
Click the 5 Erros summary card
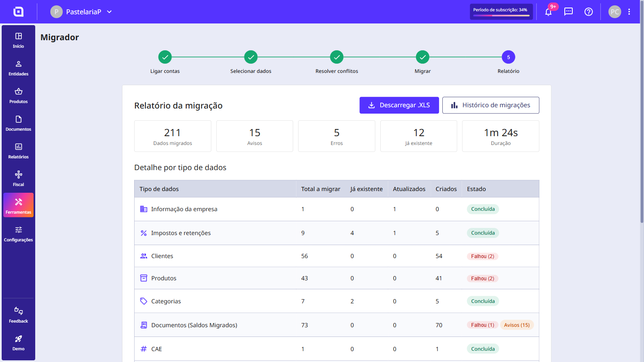337,136
